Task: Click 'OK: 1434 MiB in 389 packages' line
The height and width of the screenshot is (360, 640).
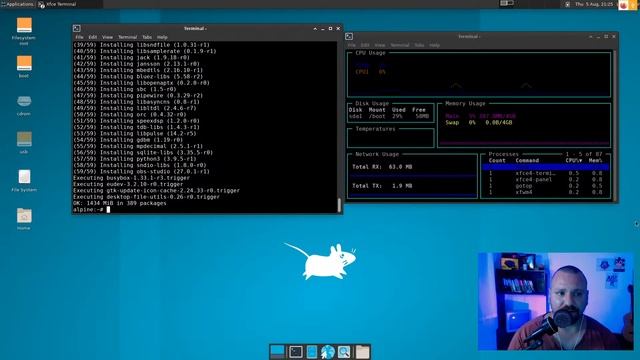Action: point(120,203)
